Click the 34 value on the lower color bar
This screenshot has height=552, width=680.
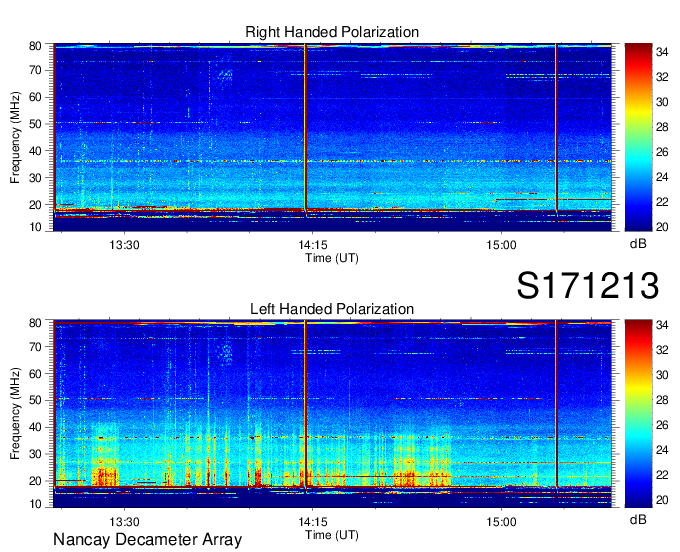662,325
